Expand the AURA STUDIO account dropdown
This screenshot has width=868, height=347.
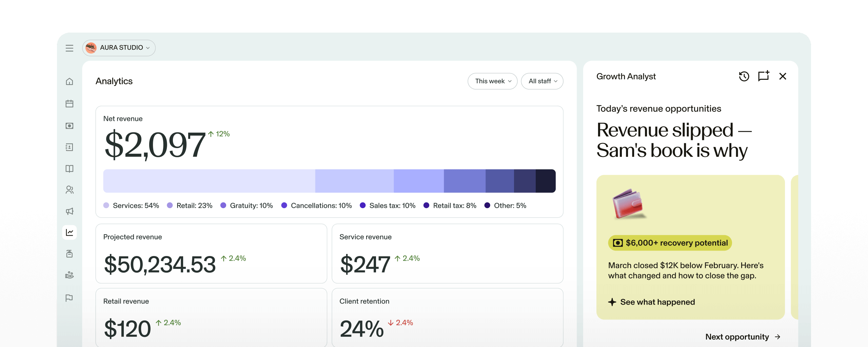coord(119,48)
